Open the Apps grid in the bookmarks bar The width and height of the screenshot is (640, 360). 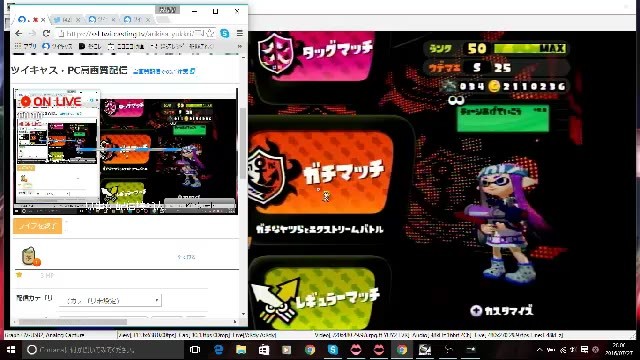pyautogui.click(x=26, y=47)
